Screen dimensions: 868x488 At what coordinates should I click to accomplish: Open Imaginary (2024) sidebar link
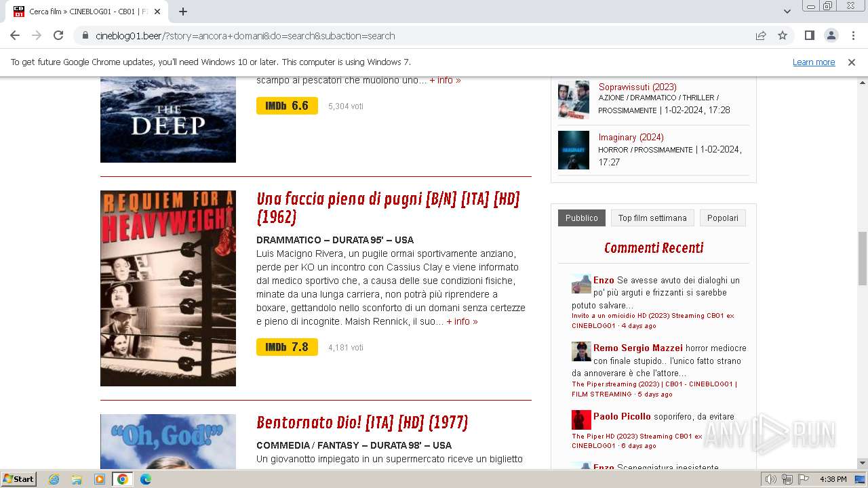point(631,137)
